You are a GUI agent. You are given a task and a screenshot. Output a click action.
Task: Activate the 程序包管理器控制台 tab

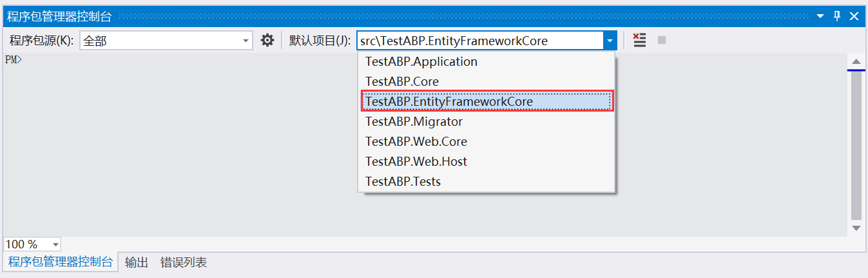61,262
